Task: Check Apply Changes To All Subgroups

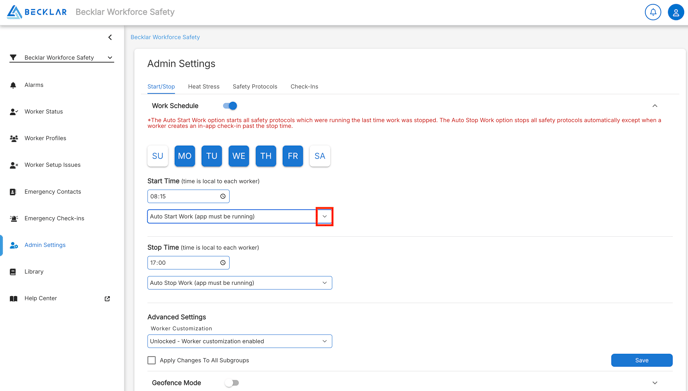Action: 152,360
